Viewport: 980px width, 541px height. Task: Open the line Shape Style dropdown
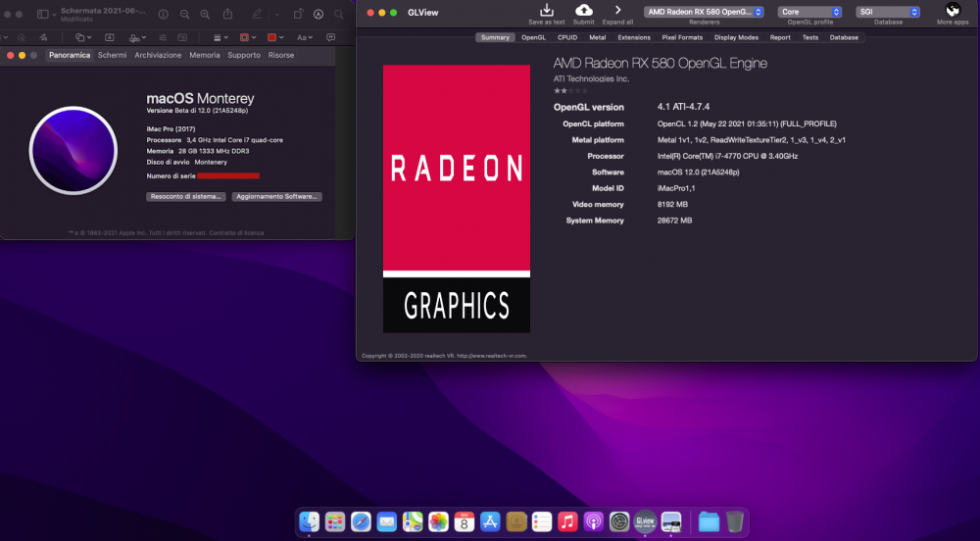pos(220,37)
